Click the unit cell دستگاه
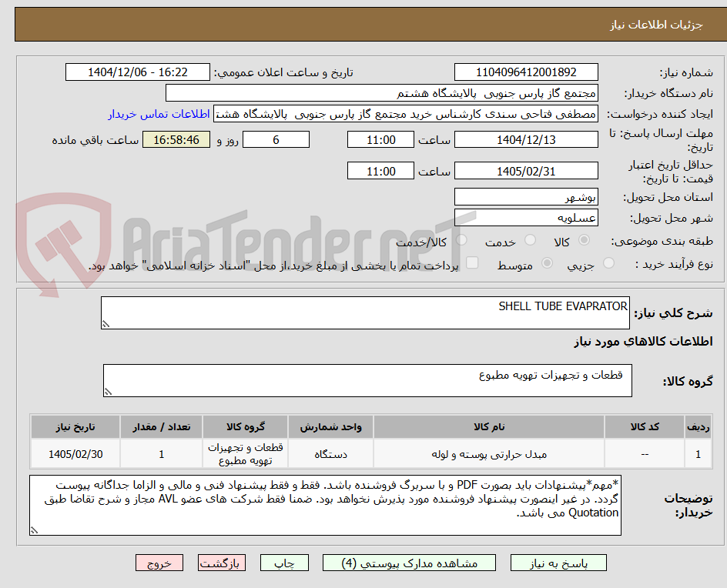Image resolution: width=727 pixels, height=588 pixels. tap(330, 454)
